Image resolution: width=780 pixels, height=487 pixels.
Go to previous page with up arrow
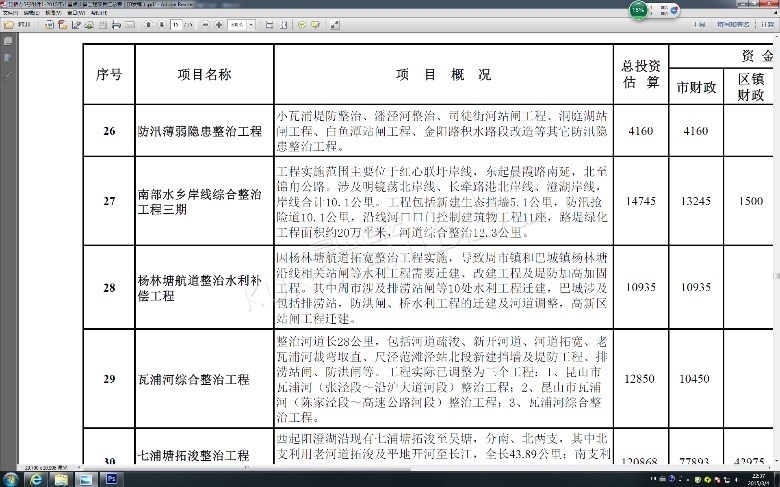(x=148, y=24)
